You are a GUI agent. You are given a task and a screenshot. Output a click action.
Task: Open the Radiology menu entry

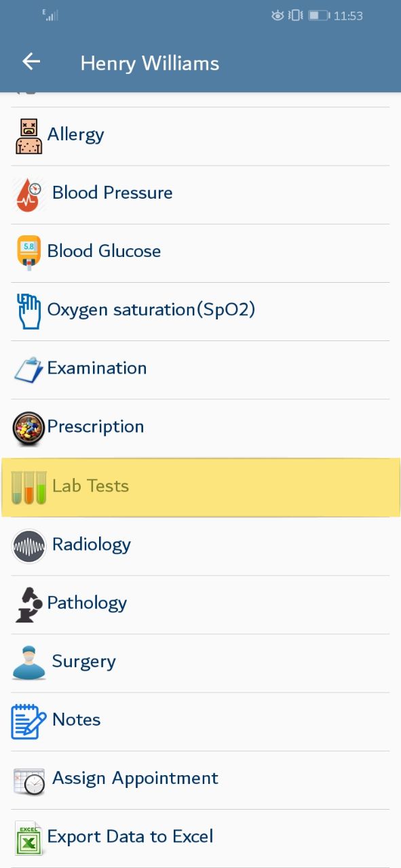tap(200, 546)
